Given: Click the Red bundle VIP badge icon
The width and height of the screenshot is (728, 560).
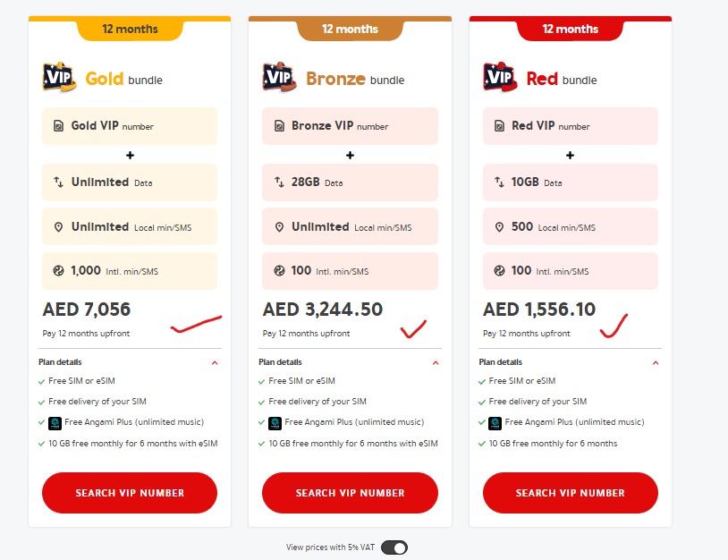Looking at the screenshot, I should [499, 78].
